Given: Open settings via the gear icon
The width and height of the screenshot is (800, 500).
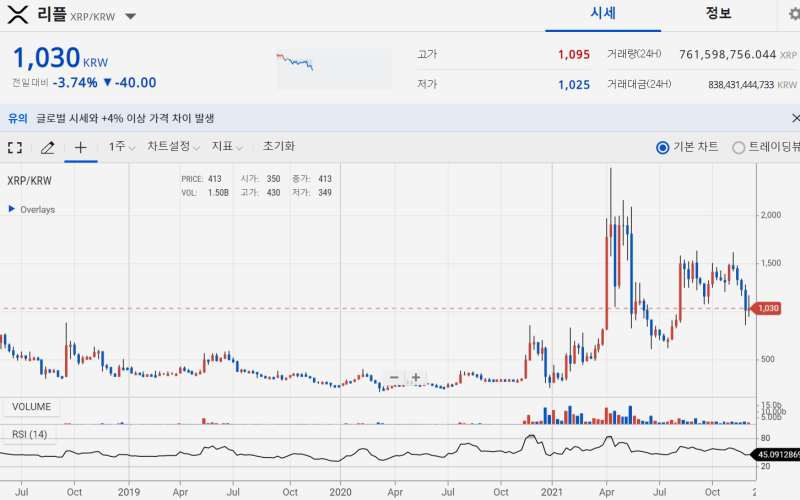Looking at the screenshot, I should point(794,14).
